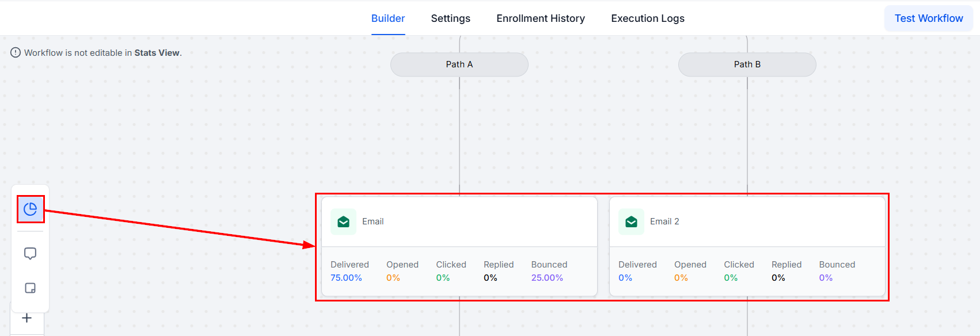Select the Path B branch node
Viewport: 980px width, 336px height.
(747, 64)
